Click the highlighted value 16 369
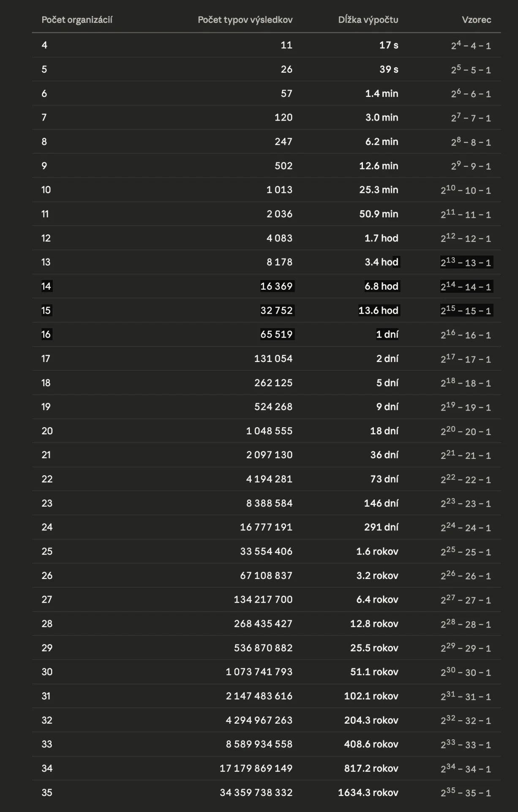The height and width of the screenshot is (812, 518). pos(276,286)
